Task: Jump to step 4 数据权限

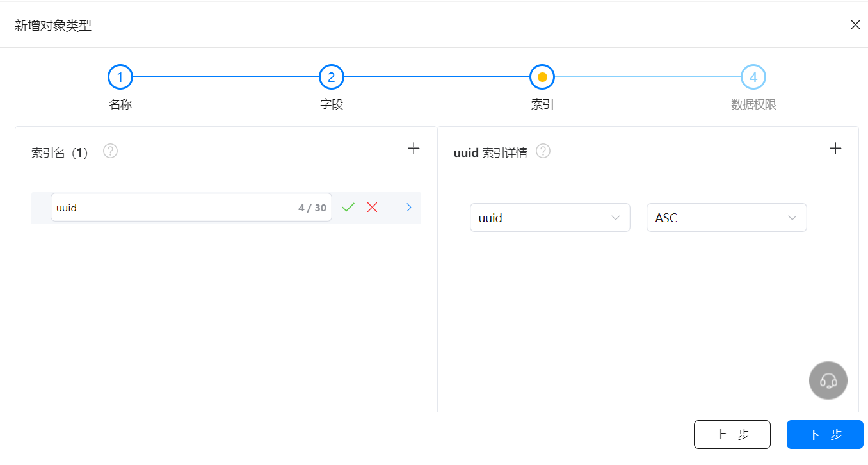Action: click(753, 77)
